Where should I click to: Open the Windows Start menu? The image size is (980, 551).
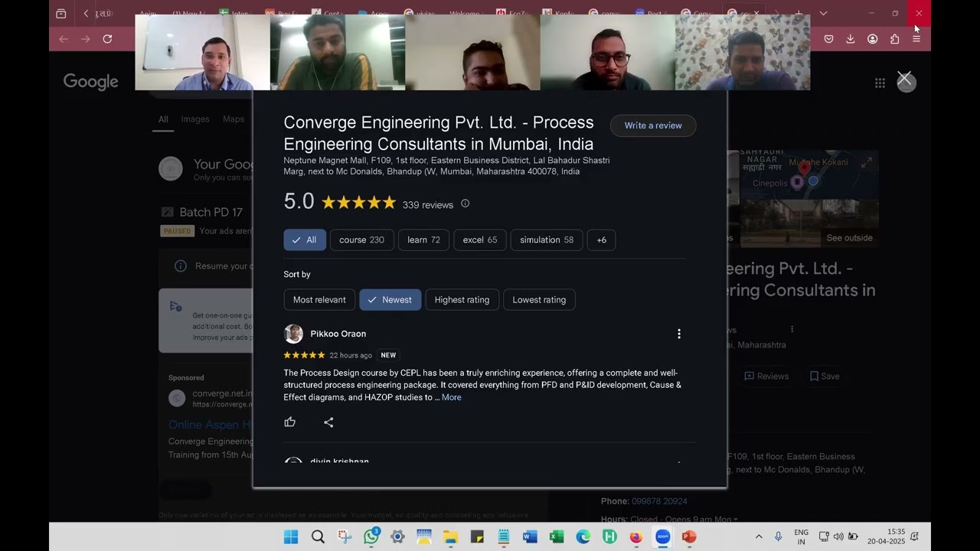click(291, 536)
